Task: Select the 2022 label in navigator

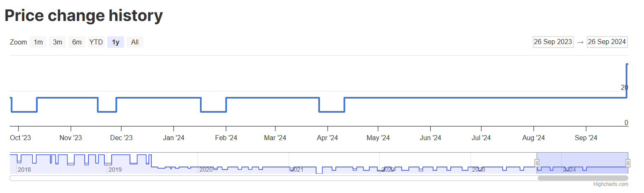Action: click(387, 170)
